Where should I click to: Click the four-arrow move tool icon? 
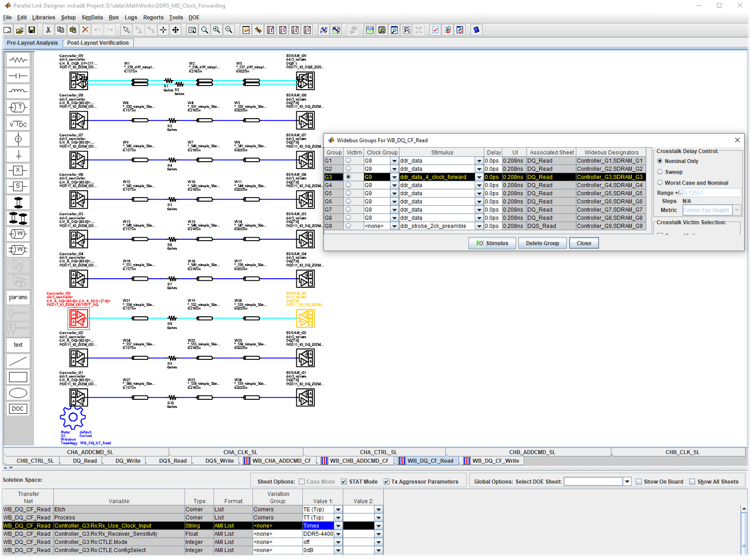coord(176,30)
